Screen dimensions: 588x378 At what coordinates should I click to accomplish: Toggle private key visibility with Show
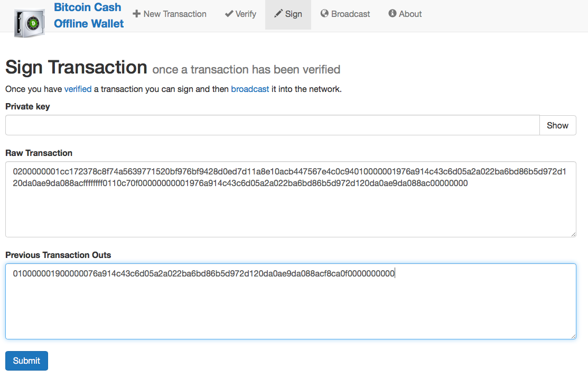click(x=558, y=125)
